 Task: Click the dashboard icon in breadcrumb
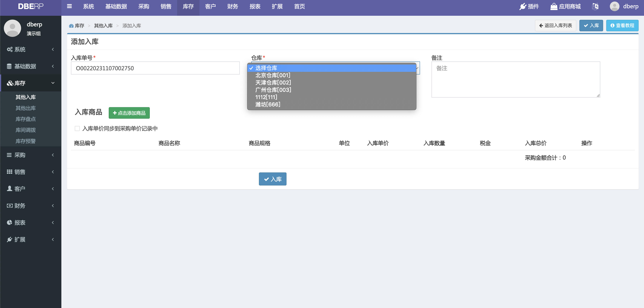click(x=71, y=26)
